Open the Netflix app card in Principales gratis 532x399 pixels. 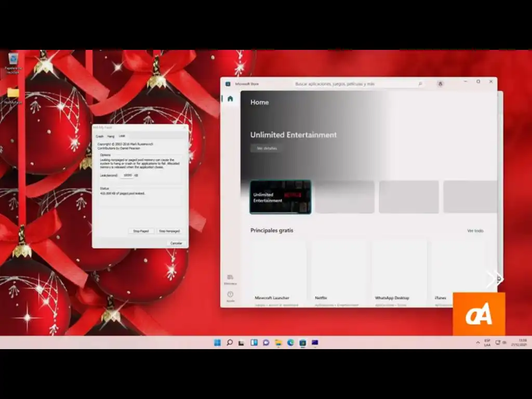(340, 273)
